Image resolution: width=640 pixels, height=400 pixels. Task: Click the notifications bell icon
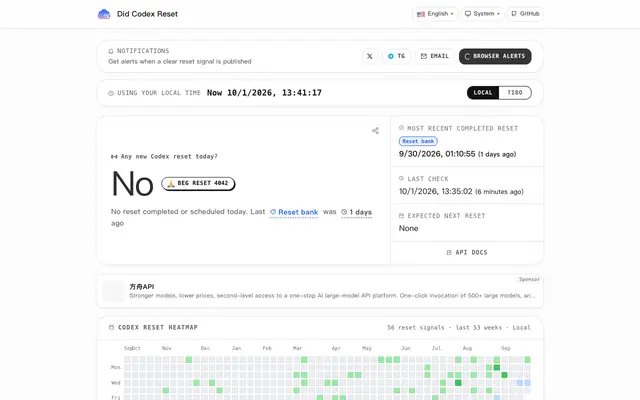[111, 51]
